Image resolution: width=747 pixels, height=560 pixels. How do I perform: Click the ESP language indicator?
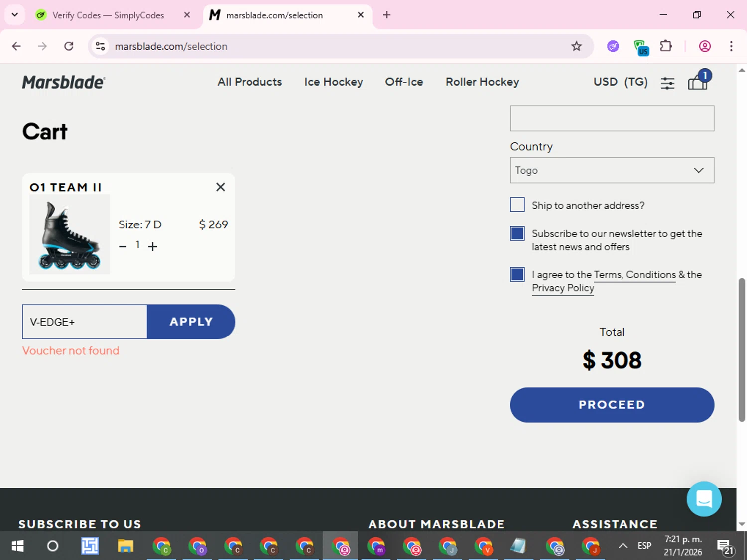[x=644, y=546]
